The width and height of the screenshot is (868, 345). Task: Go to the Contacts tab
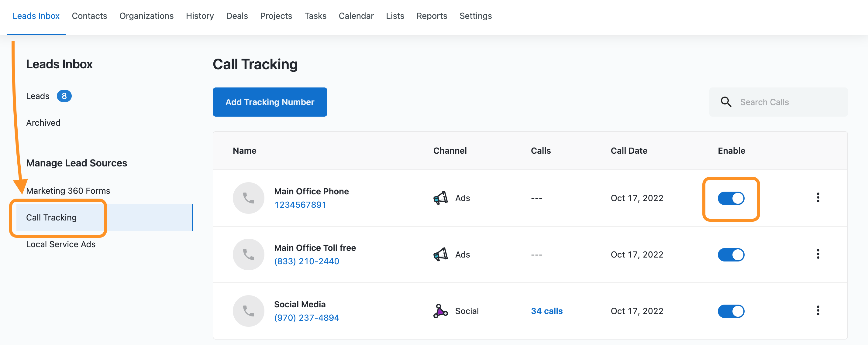pyautogui.click(x=89, y=16)
